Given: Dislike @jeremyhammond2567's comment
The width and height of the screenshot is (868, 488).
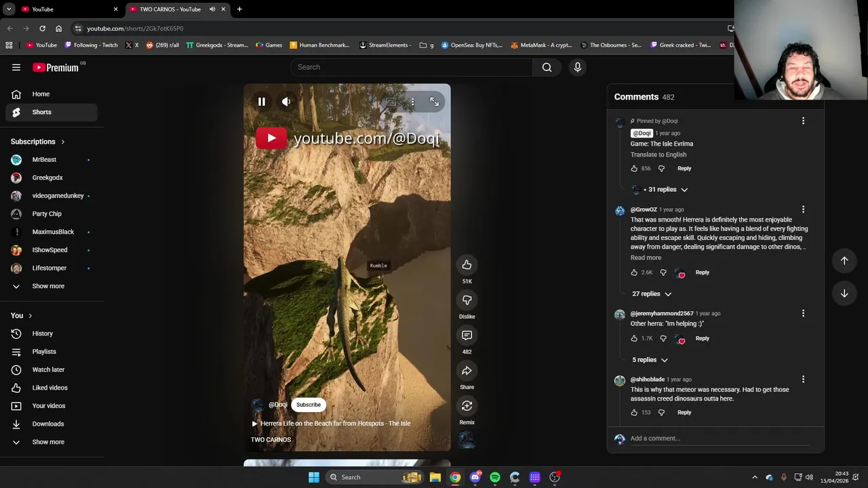Looking at the screenshot, I should [x=663, y=338].
